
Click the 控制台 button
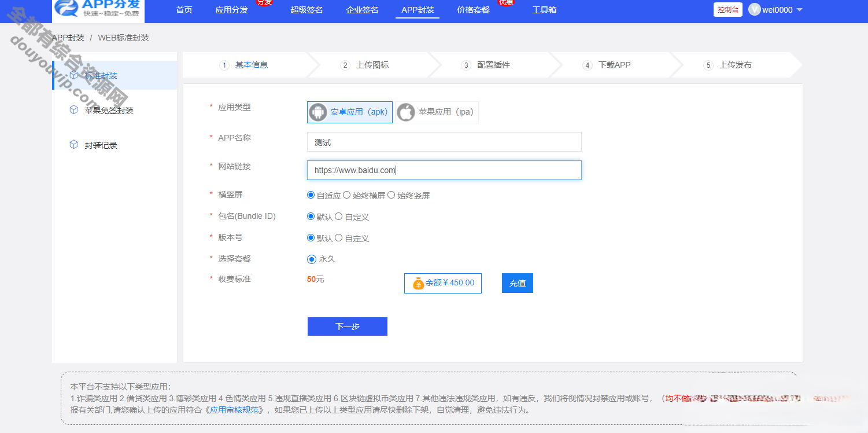728,10
